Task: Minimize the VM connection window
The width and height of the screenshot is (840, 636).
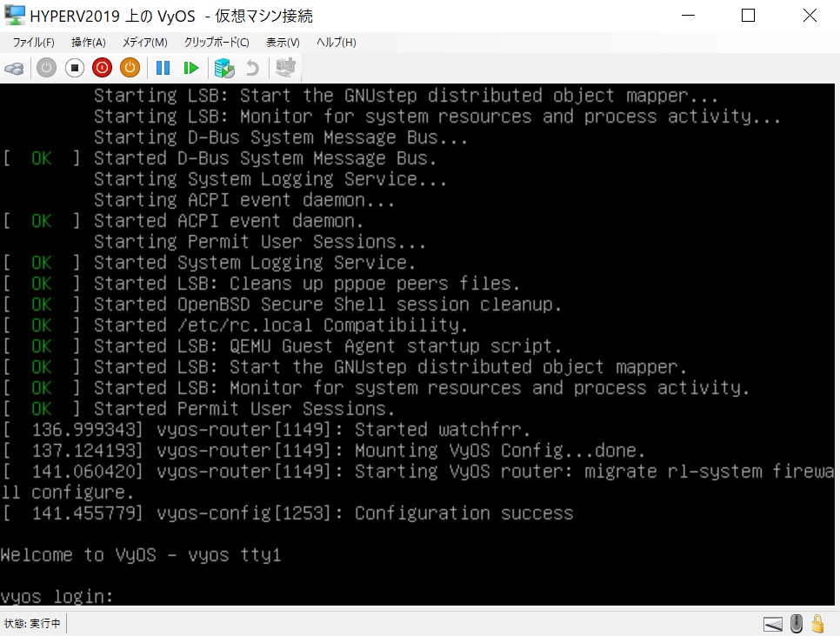Action: [689, 16]
